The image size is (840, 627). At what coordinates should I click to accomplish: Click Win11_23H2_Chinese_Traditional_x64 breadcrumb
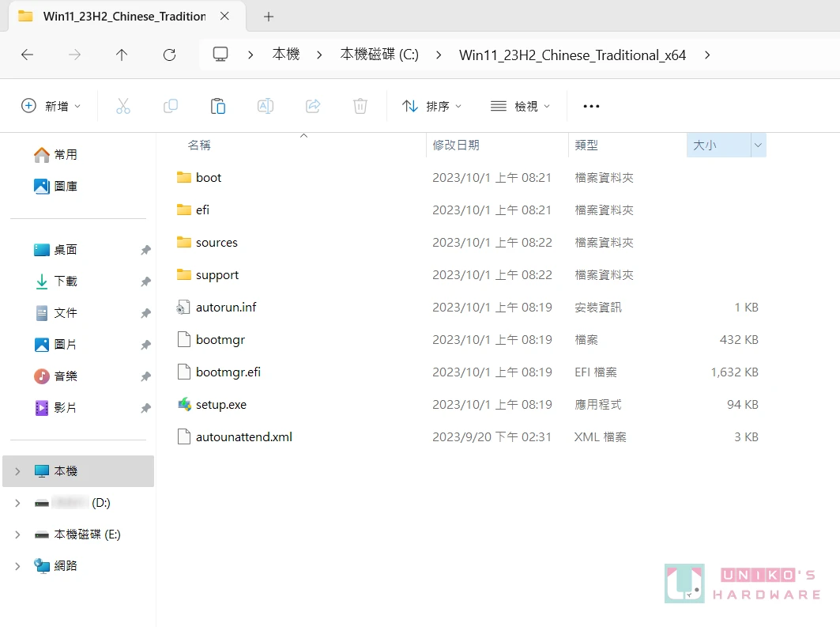point(572,55)
